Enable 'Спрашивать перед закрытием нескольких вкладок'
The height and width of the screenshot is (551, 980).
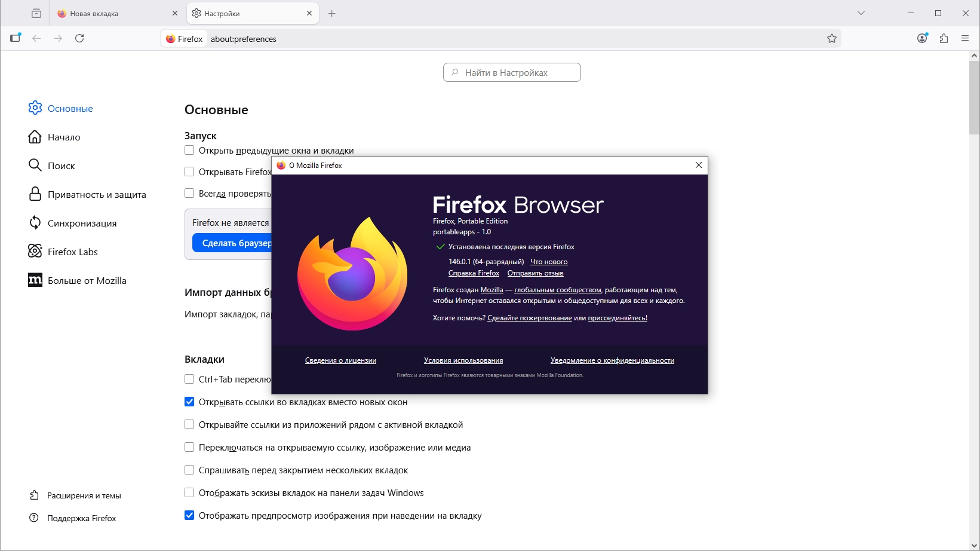(189, 470)
